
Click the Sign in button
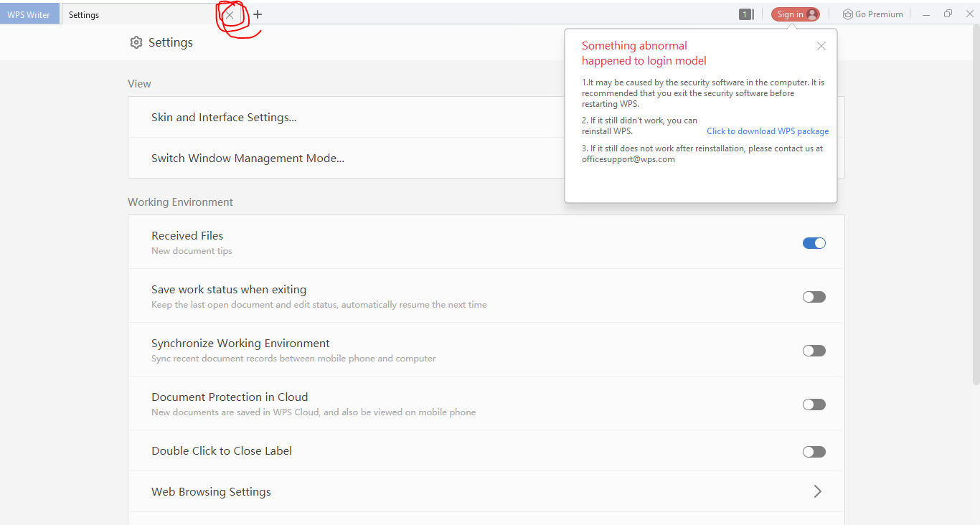coord(795,14)
